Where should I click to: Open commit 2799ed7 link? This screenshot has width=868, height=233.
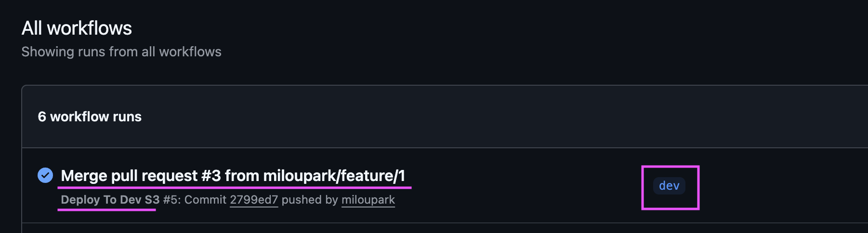click(x=254, y=200)
